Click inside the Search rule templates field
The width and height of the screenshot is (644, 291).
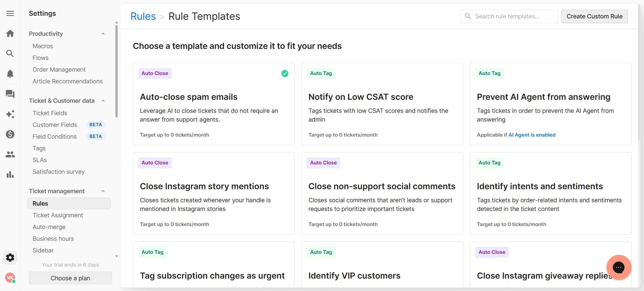tap(508, 16)
